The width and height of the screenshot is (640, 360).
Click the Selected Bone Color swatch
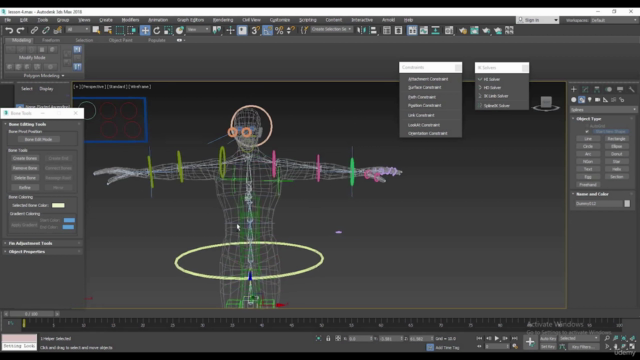pyautogui.click(x=58, y=205)
